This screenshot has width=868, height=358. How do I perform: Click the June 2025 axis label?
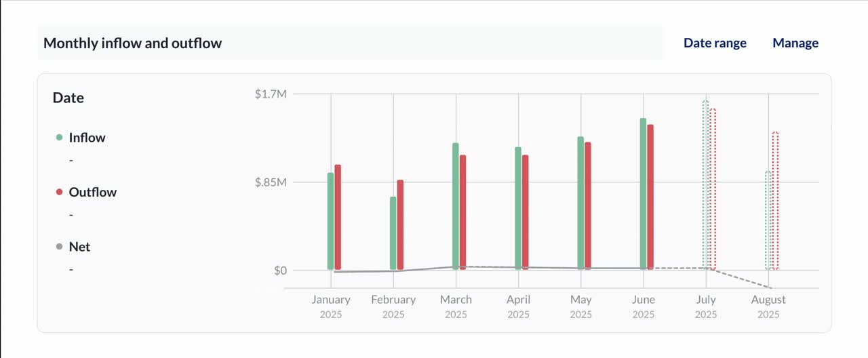click(x=644, y=306)
